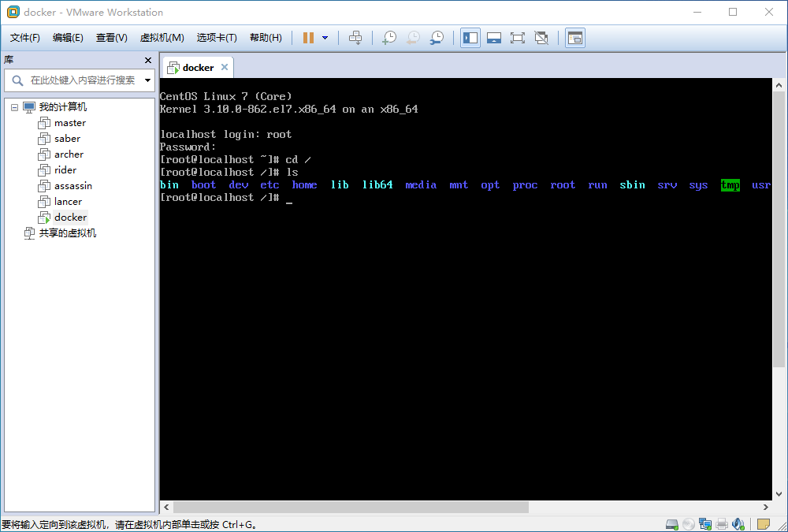Image resolution: width=788 pixels, height=532 pixels.
Task: Toggle the library panel visibility
Action: point(470,37)
